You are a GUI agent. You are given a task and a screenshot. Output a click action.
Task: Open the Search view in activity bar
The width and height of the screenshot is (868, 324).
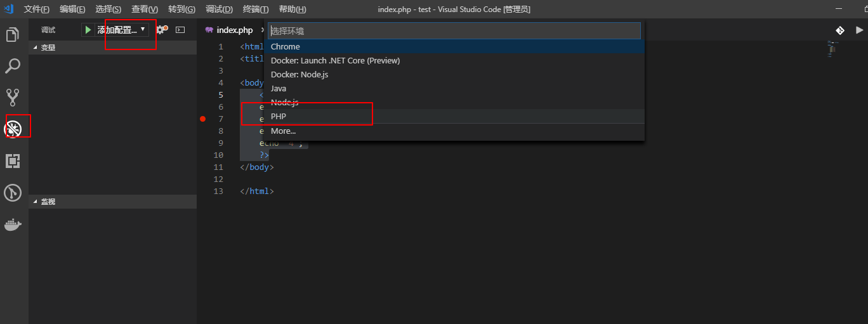pyautogui.click(x=13, y=66)
